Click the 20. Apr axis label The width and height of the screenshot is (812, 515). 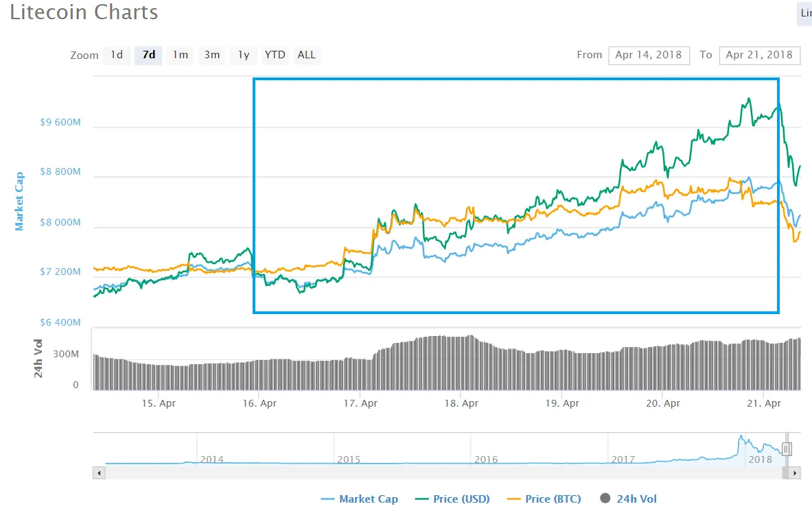click(663, 403)
